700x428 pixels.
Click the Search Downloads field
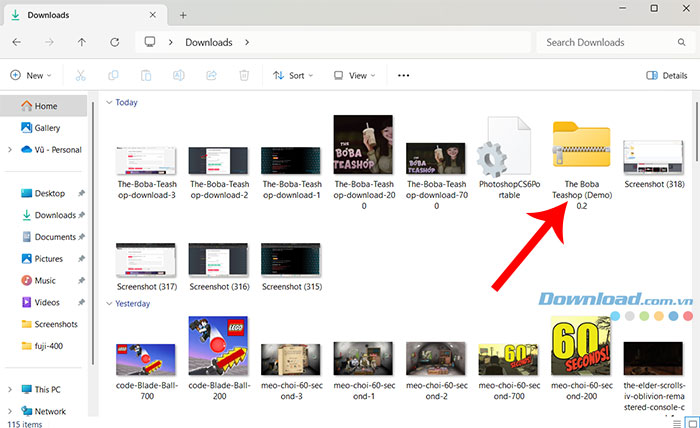pyautogui.click(x=610, y=42)
